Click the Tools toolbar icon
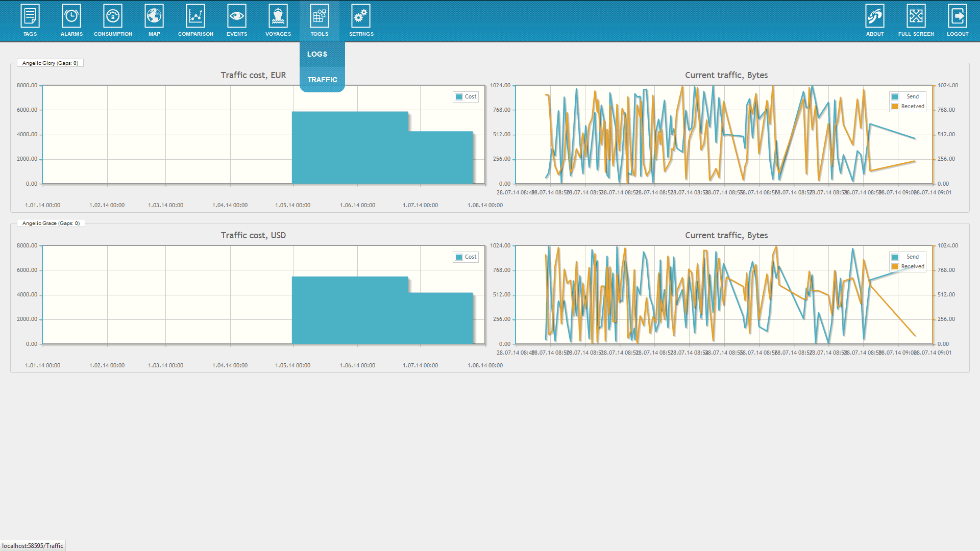 pos(320,16)
